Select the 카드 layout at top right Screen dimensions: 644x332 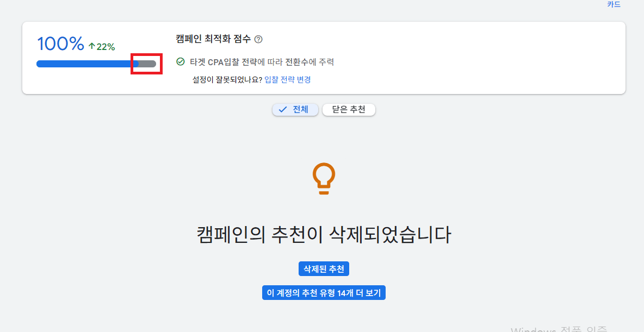(614, 4)
